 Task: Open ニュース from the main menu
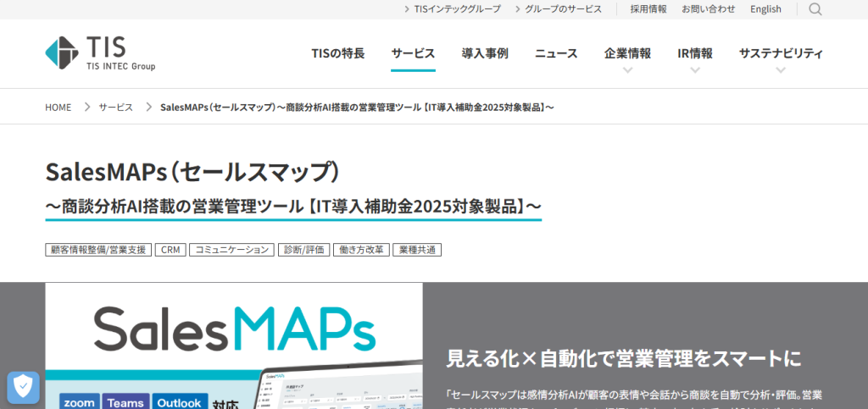556,53
